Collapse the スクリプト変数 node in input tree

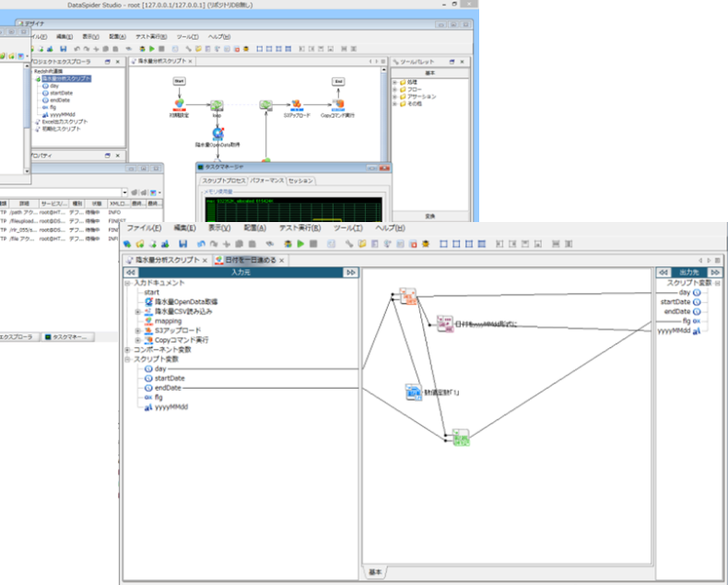tap(126, 359)
